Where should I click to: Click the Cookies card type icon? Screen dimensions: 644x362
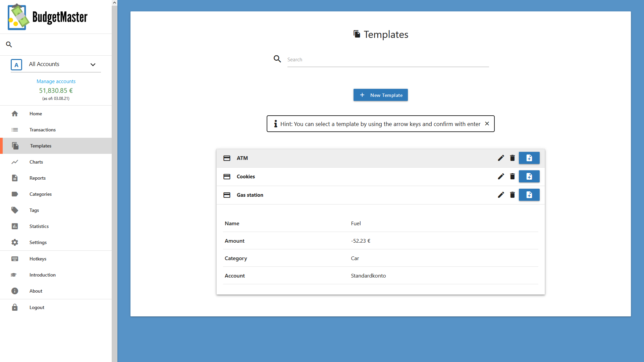(x=227, y=177)
